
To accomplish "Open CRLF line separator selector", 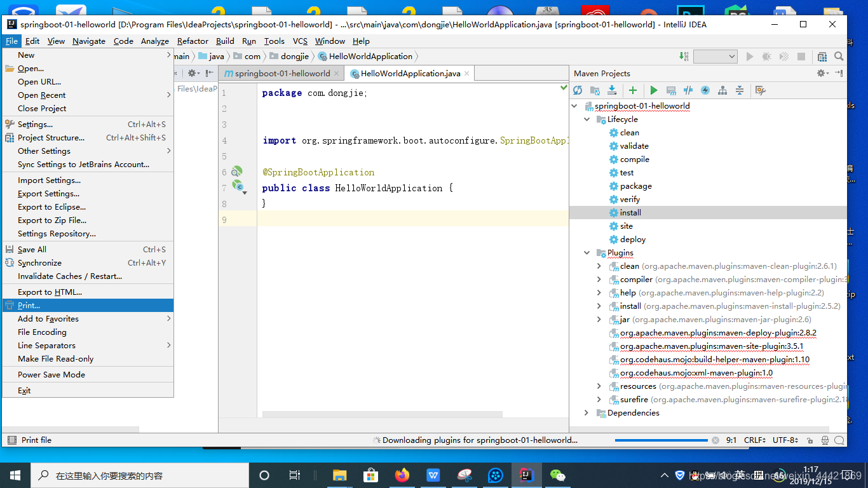I will tap(756, 440).
